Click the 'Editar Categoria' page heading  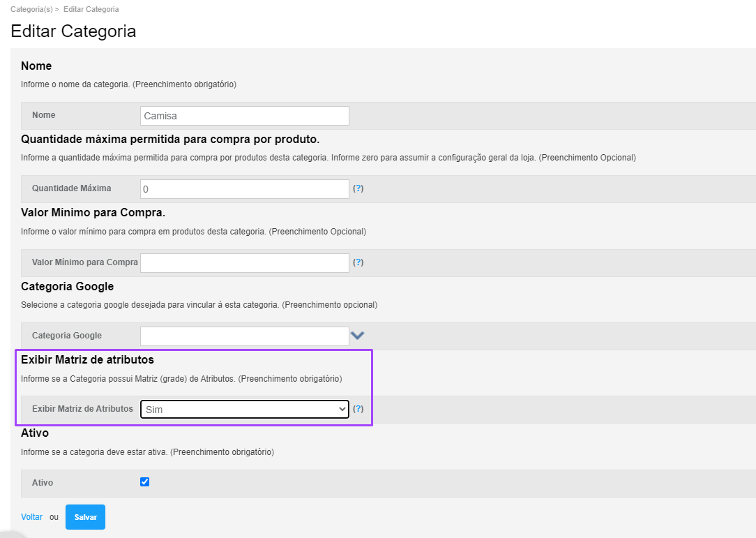coord(73,31)
